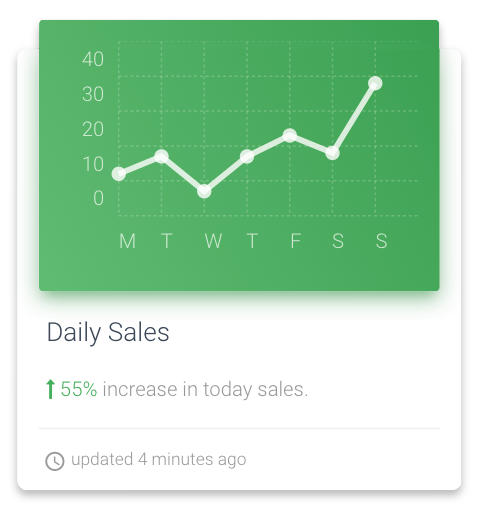Click the Thursday data point on line
The width and height of the screenshot is (487, 520).
coord(247,156)
